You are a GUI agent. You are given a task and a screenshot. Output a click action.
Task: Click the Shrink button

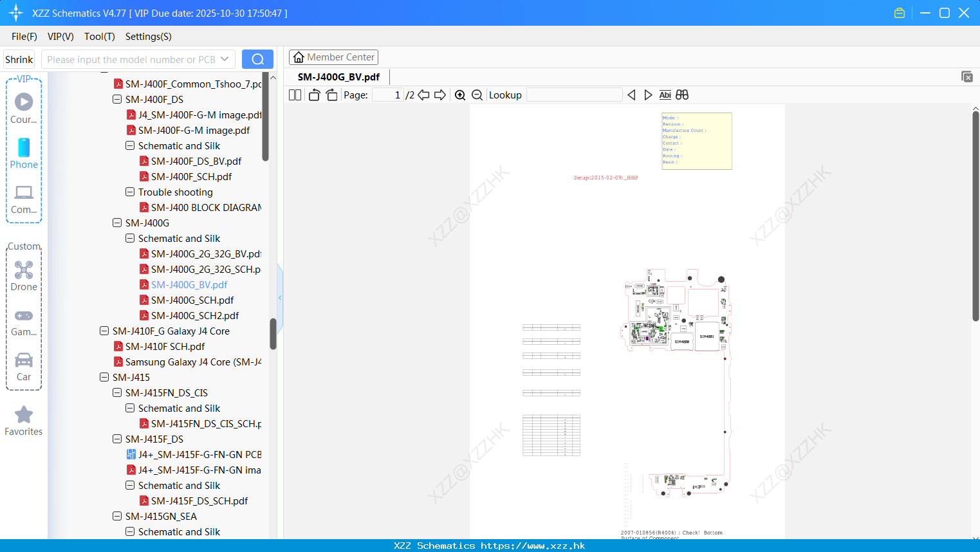[x=19, y=59]
